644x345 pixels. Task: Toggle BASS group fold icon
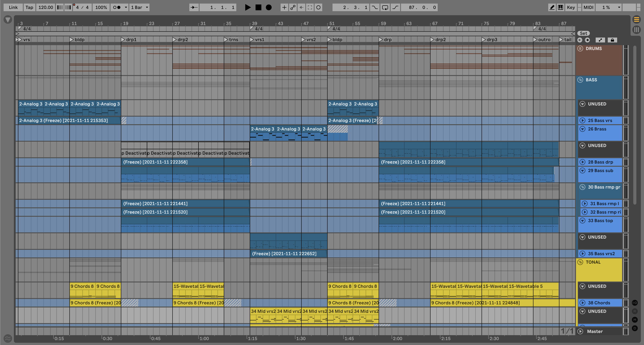tap(580, 80)
